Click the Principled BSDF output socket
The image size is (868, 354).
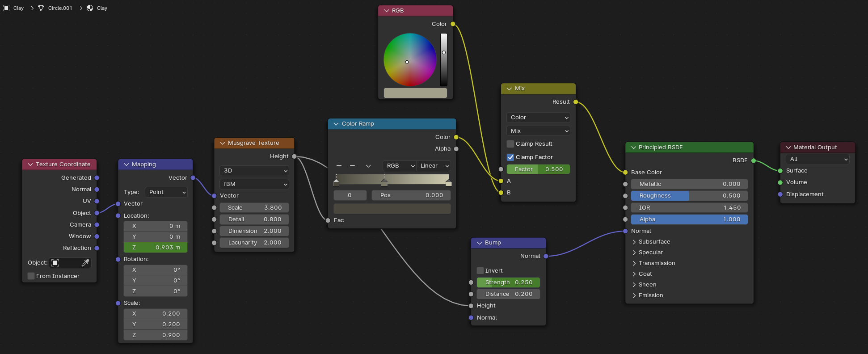[754, 160]
